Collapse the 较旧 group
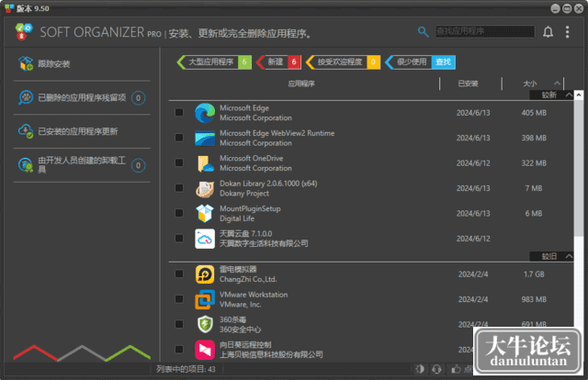This screenshot has height=380, width=588. tap(569, 256)
